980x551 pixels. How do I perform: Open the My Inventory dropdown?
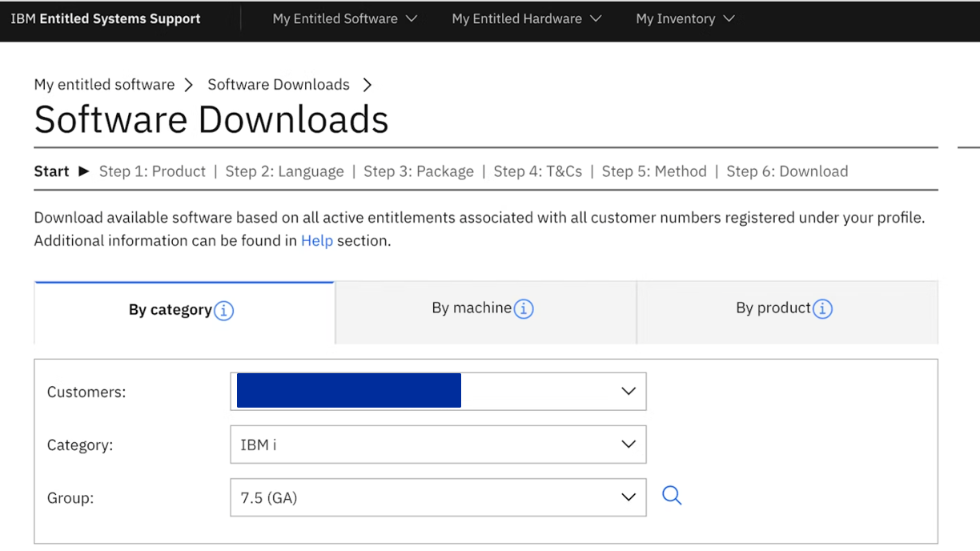point(685,18)
